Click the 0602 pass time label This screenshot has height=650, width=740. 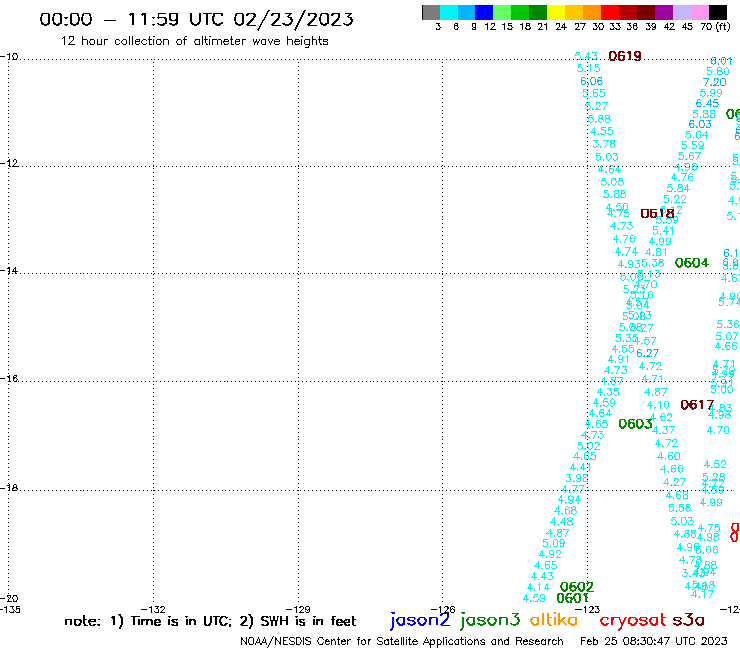577,587
